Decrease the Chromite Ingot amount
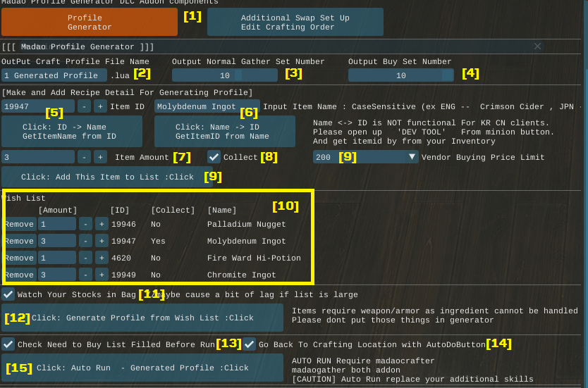The image size is (588, 388). [x=85, y=275]
